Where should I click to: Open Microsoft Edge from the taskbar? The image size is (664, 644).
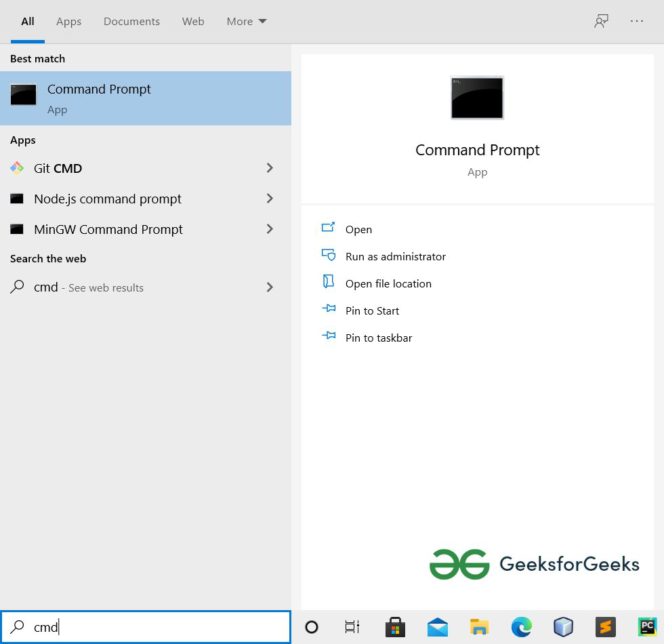coord(521,627)
